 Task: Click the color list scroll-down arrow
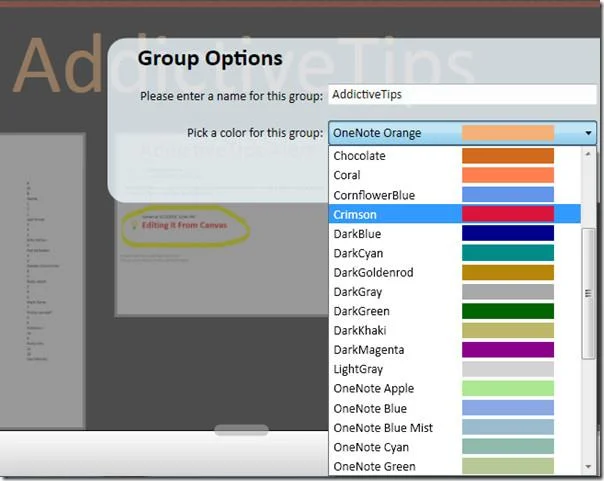pyautogui.click(x=588, y=466)
